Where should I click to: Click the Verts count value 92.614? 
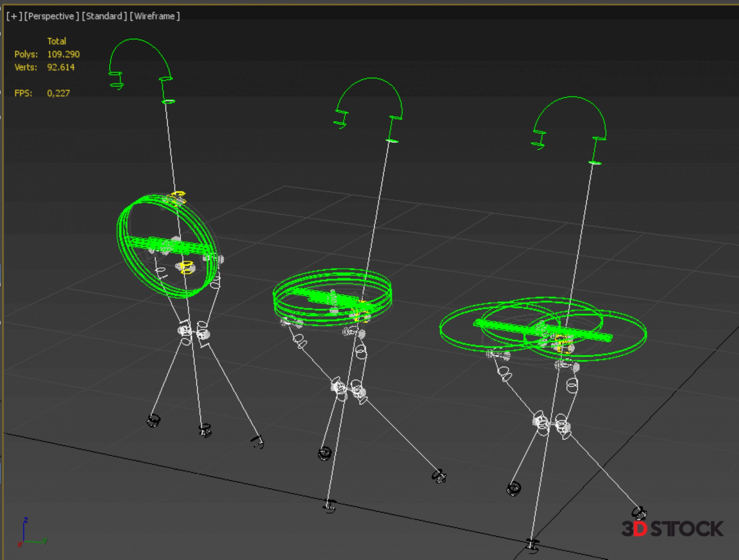coord(60,67)
